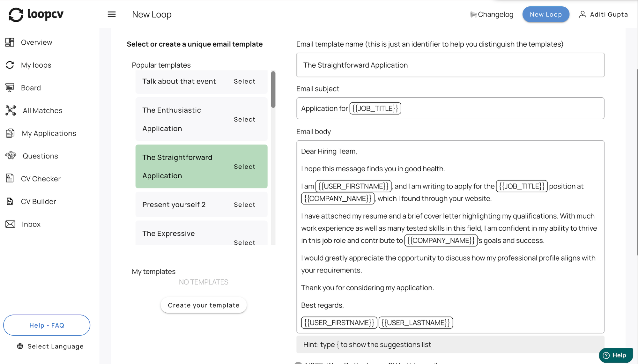Image resolution: width=638 pixels, height=364 pixels.
Task: Click the popular templates list scrollbar
Action: pyautogui.click(x=273, y=90)
